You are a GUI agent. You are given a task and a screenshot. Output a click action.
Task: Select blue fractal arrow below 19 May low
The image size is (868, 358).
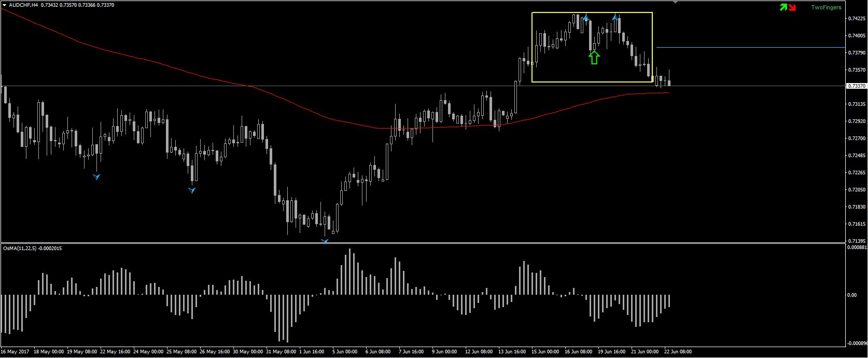click(x=96, y=177)
